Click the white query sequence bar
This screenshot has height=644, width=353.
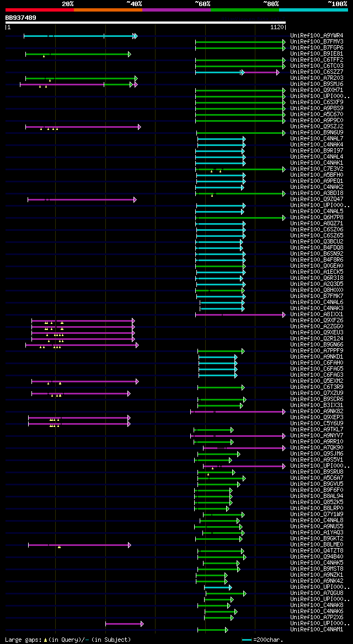[x=145, y=22]
